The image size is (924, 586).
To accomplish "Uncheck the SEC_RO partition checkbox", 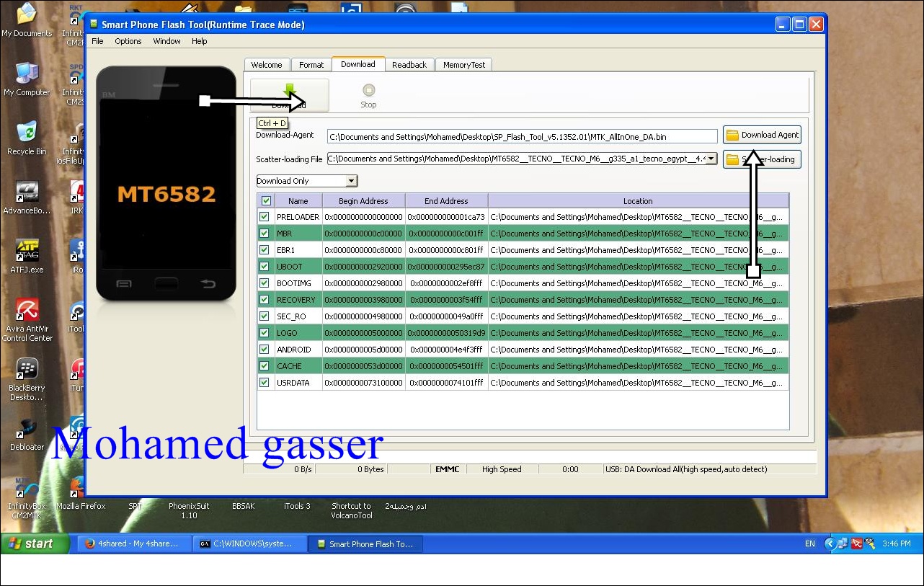I will click(x=265, y=316).
